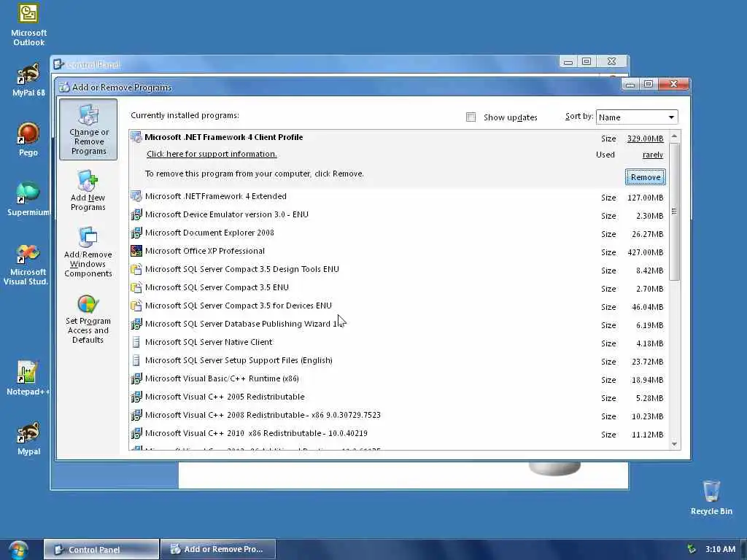Click Visual C++ 2005 Redistributable icon
Screen dimensions: 747x560
point(136,397)
